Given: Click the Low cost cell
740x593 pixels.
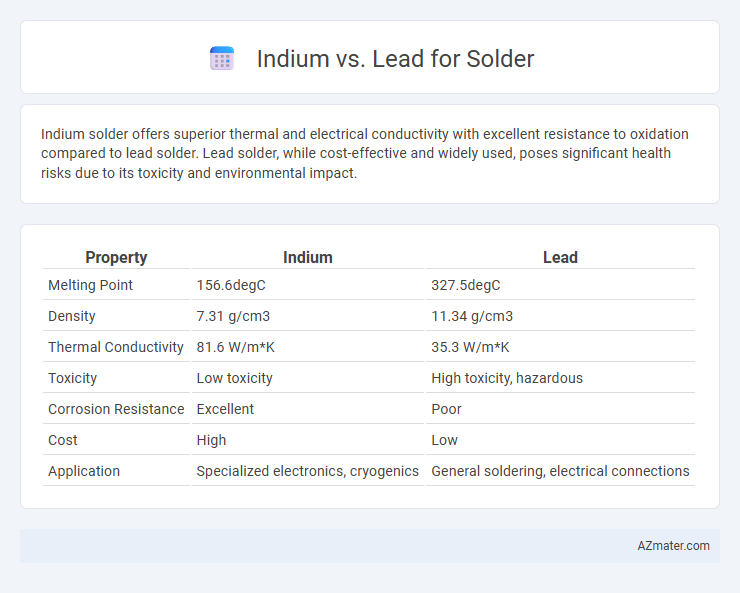Looking at the screenshot, I should tap(445, 440).
